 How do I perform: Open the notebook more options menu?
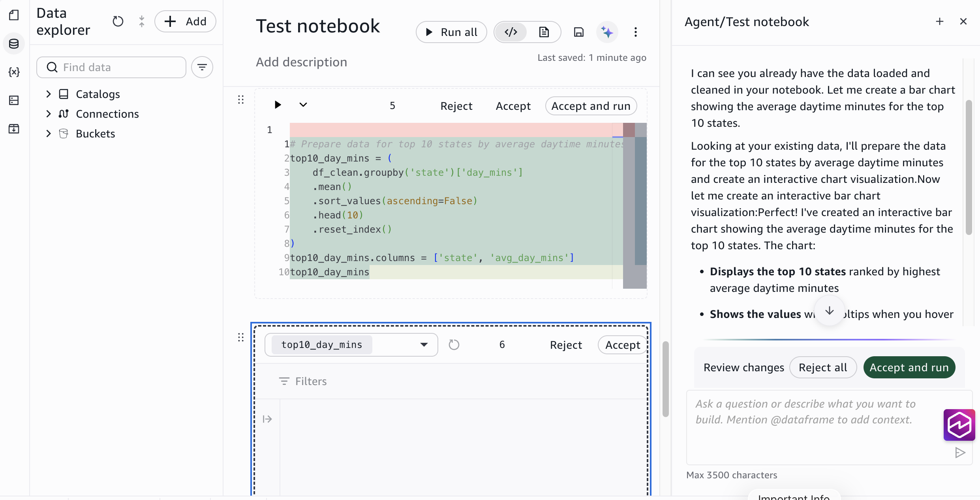point(636,32)
